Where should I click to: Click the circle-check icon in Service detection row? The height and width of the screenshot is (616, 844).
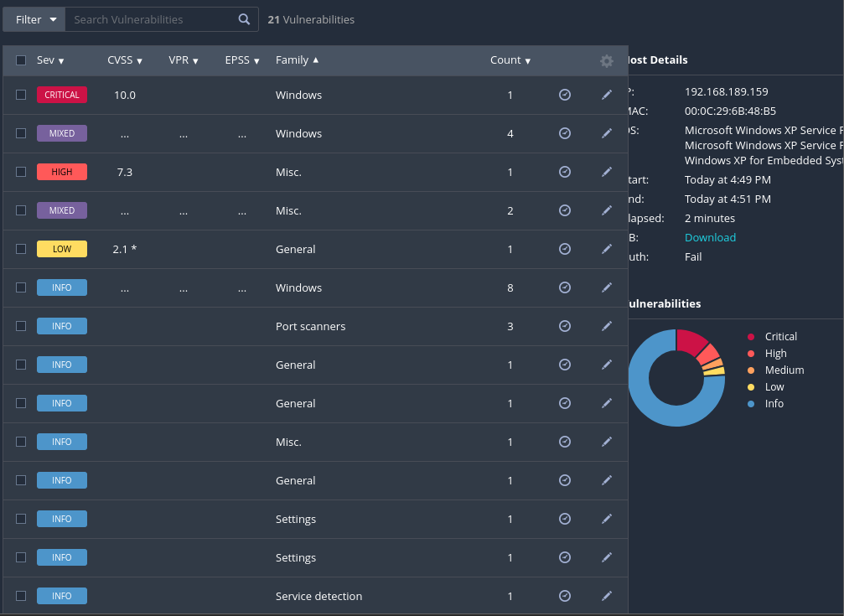(565, 596)
